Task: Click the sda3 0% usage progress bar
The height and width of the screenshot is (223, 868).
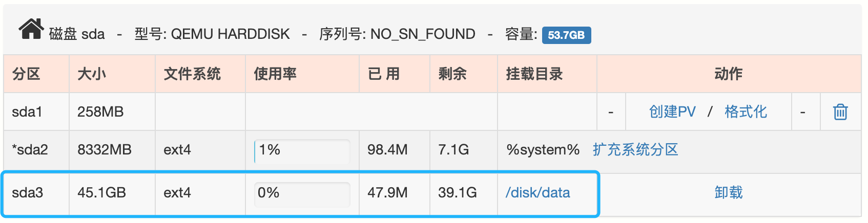Action: click(302, 193)
